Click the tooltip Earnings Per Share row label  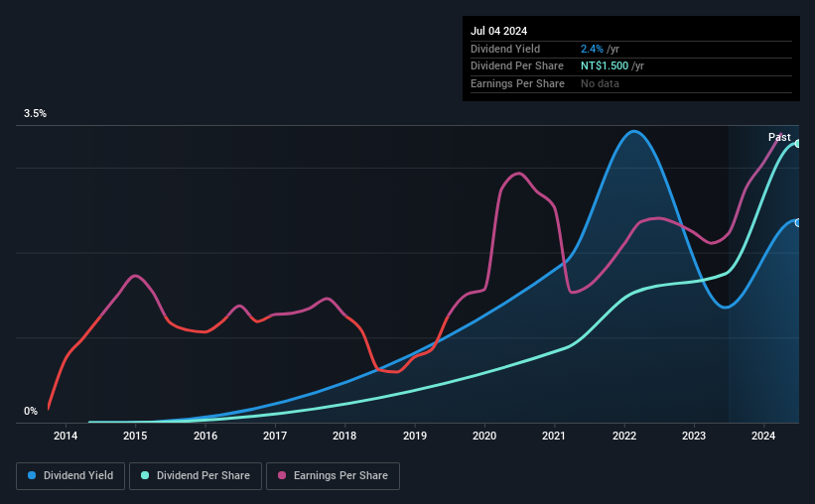coord(518,83)
